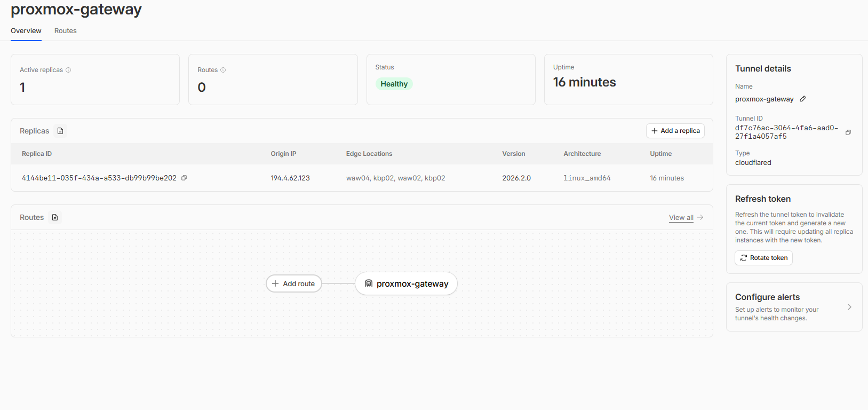The width and height of the screenshot is (868, 410).
Task: Open the Configure alerts card title
Action: click(x=767, y=297)
